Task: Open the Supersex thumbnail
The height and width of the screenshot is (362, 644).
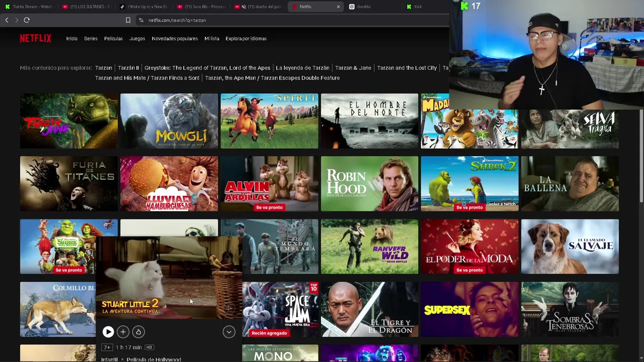Action: 469,310
